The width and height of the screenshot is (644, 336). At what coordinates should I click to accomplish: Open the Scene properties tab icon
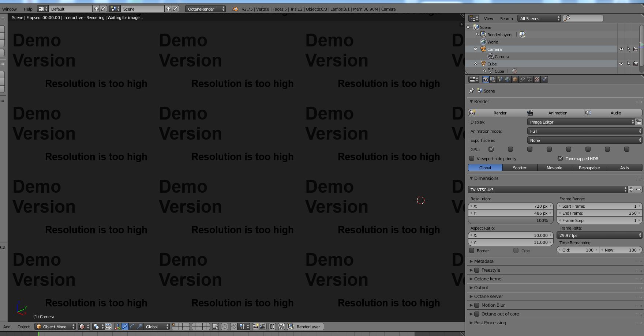pyautogui.click(x=500, y=79)
